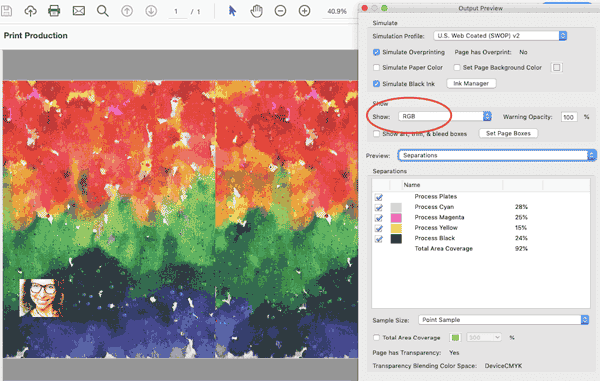The image size is (600, 381).
Task: Click the Warning Opacity value field
Action: [569, 117]
